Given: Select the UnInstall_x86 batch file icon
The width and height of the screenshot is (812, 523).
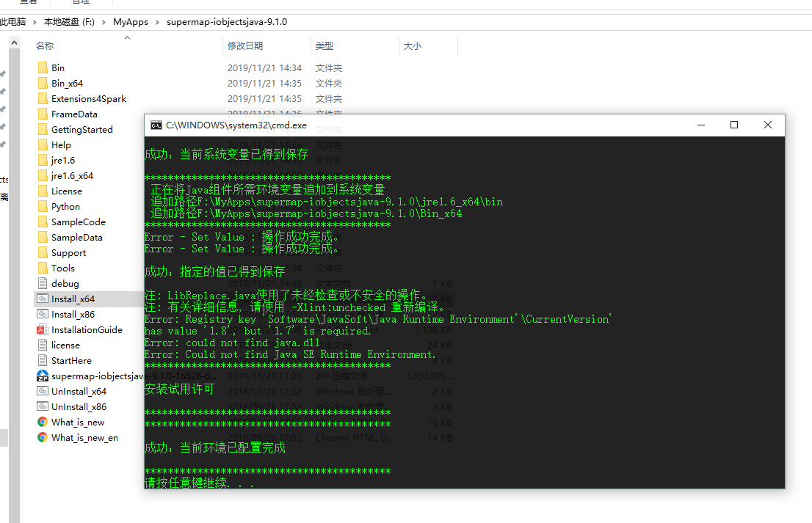Looking at the screenshot, I should [43, 406].
